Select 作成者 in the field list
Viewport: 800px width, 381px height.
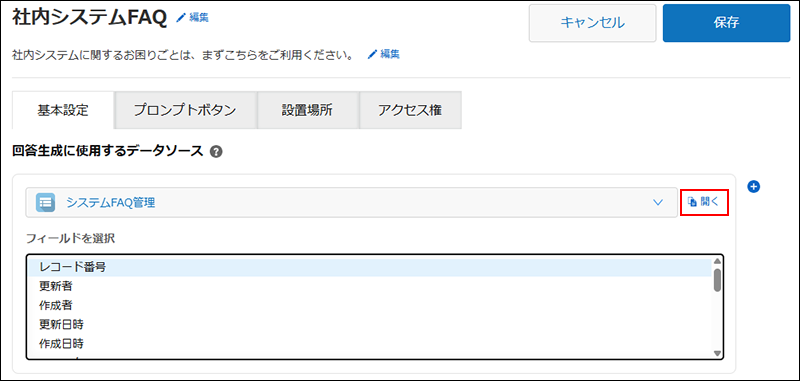click(x=370, y=306)
